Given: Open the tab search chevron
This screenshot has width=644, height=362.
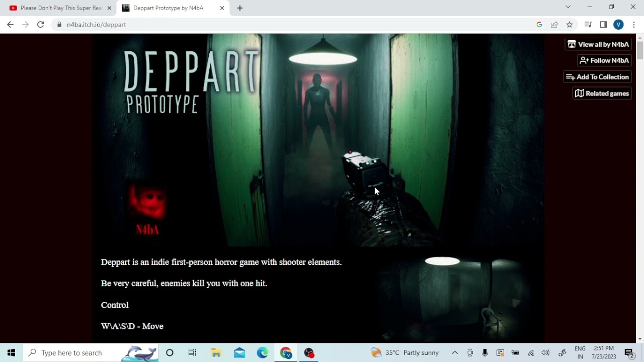Looking at the screenshot, I should (568, 7).
